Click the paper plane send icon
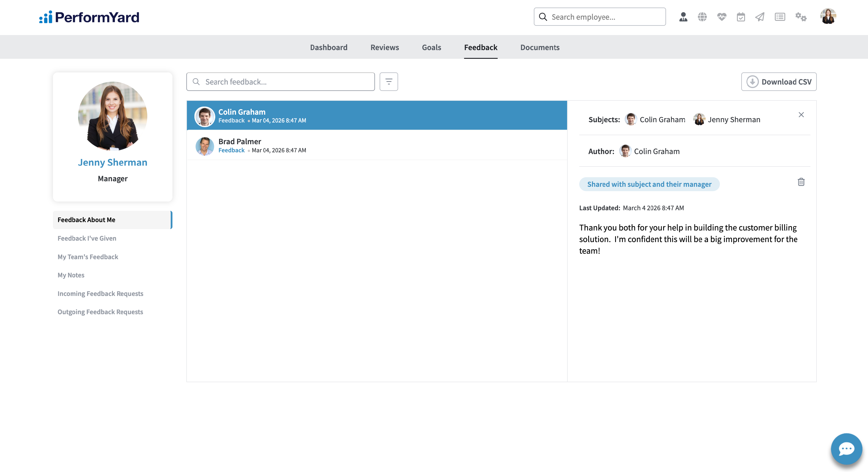Image resolution: width=868 pixels, height=472 pixels. click(760, 17)
